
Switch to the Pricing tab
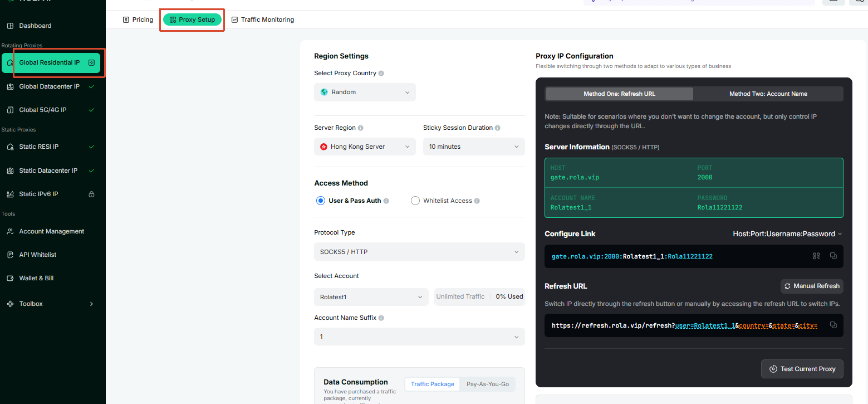pos(138,20)
